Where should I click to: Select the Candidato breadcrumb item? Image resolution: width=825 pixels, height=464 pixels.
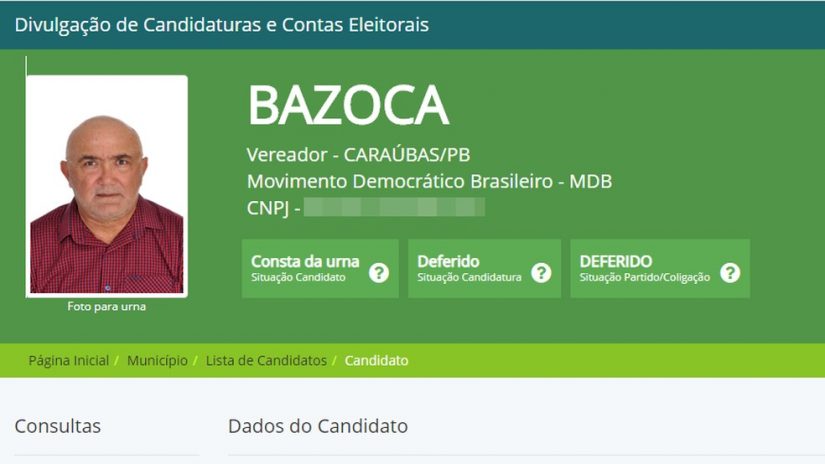pyautogui.click(x=376, y=360)
